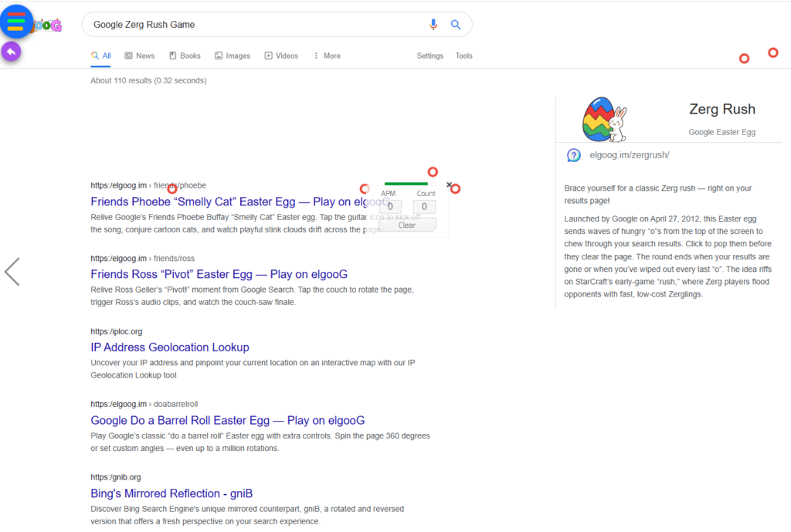
Task: Click the blue magnifier search icon
Action: [x=456, y=25]
